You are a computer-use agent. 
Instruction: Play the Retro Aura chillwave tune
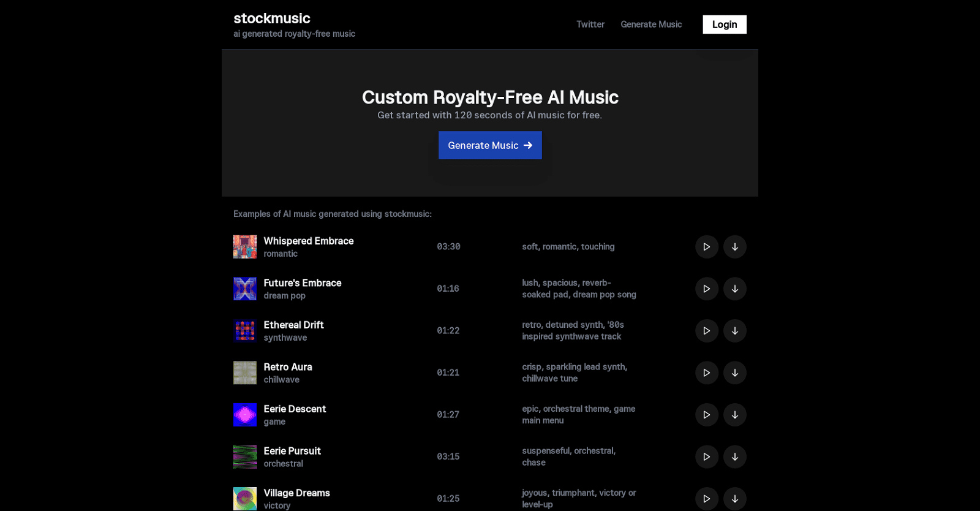pos(707,373)
